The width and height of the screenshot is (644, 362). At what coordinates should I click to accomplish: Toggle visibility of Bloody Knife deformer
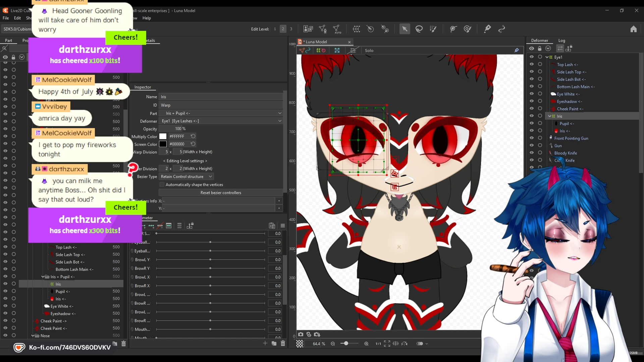coord(532,153)
